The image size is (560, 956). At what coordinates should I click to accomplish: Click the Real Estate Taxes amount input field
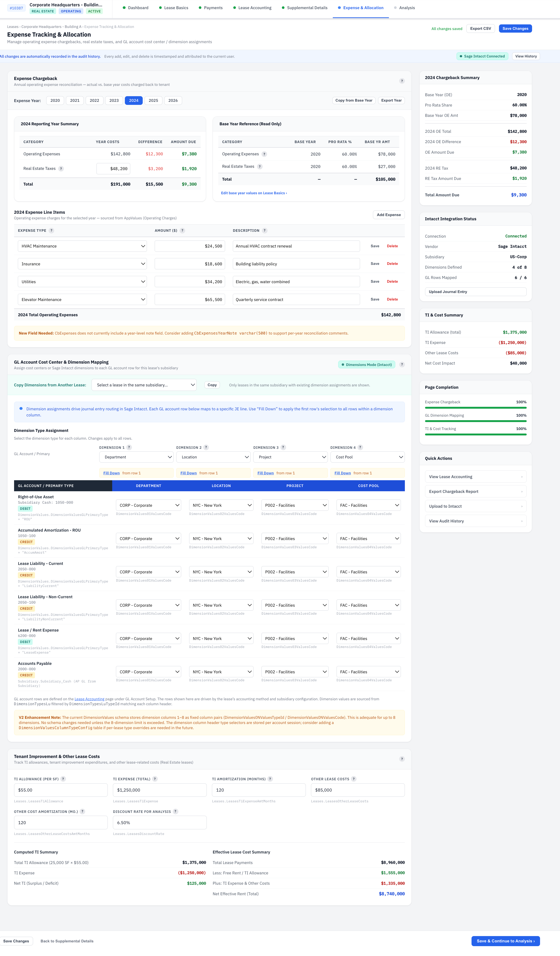[x=113, y=168]
